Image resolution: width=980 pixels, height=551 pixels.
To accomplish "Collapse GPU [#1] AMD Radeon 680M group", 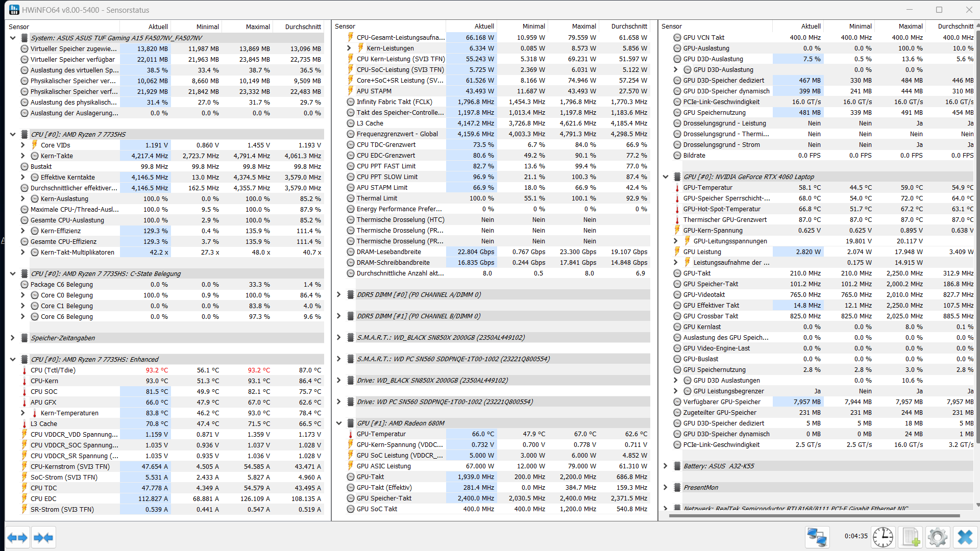I will click(339, 423).
